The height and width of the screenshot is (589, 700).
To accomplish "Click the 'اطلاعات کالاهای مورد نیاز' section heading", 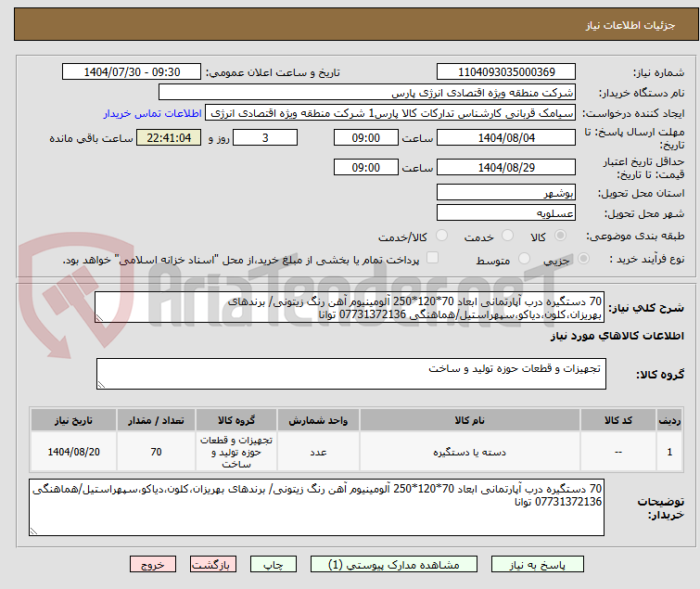I will [x=617, y=336].
